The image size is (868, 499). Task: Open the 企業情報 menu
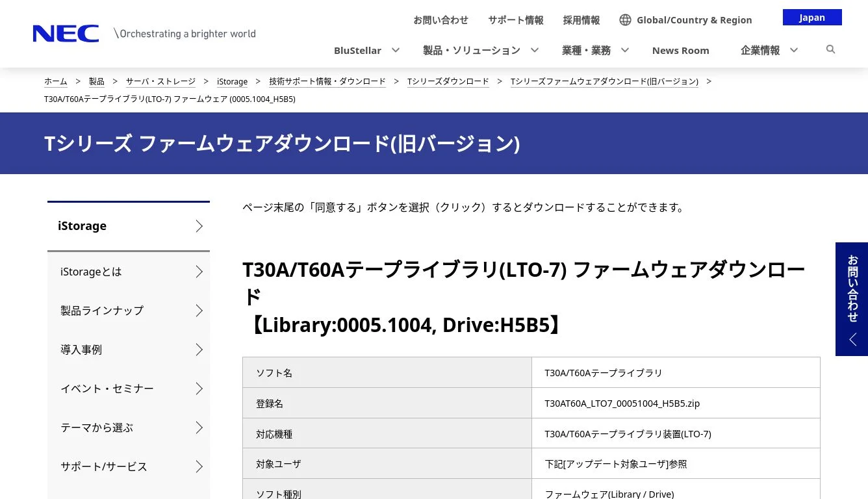pyautogui.click(x=760, y=51)
